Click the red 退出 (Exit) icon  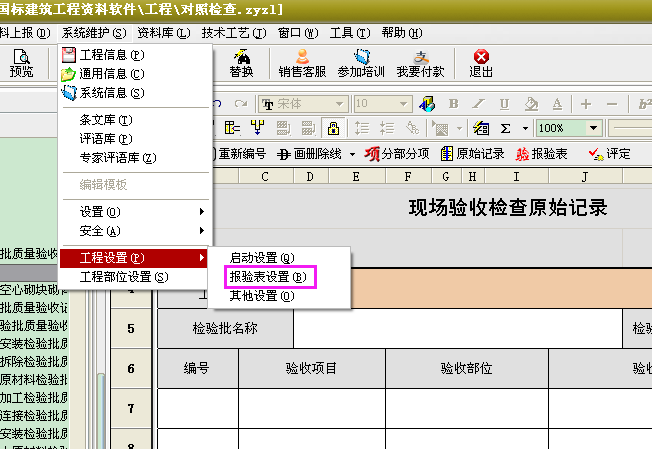click(x=481, y=64)
